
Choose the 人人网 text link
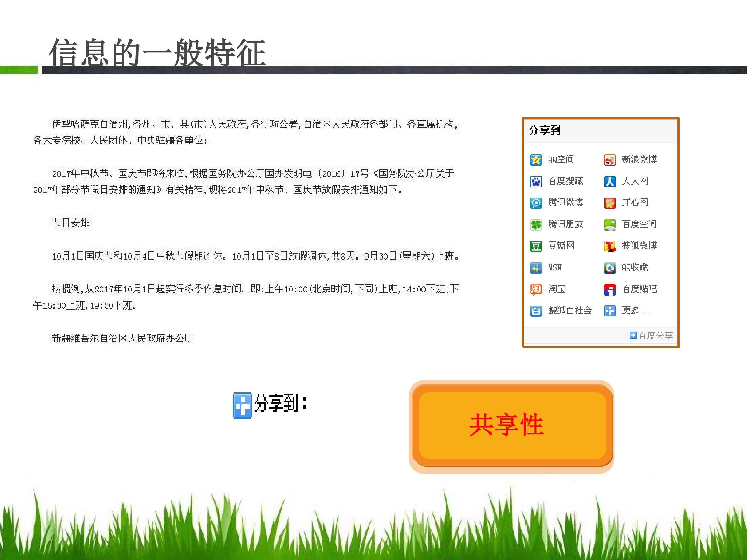click(635, 181)
